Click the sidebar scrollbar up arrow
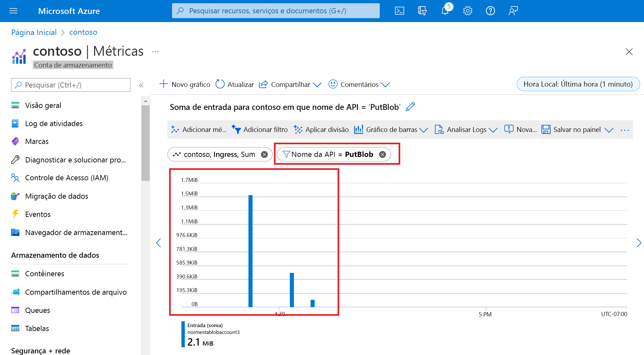 tap(146, 101)
